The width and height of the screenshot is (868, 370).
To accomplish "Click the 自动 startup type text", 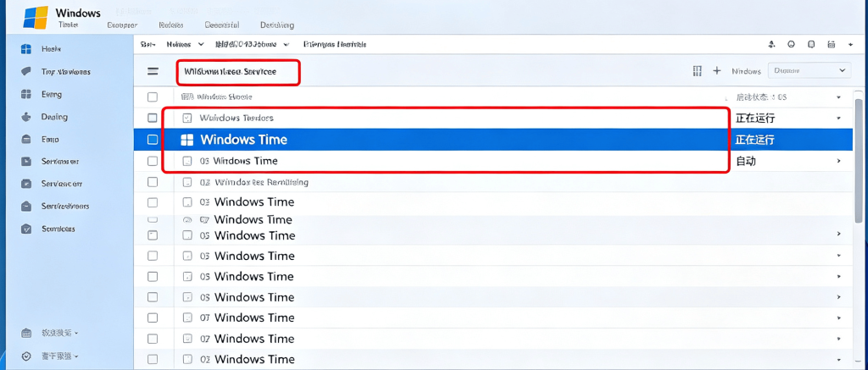I will coord(746,162).
